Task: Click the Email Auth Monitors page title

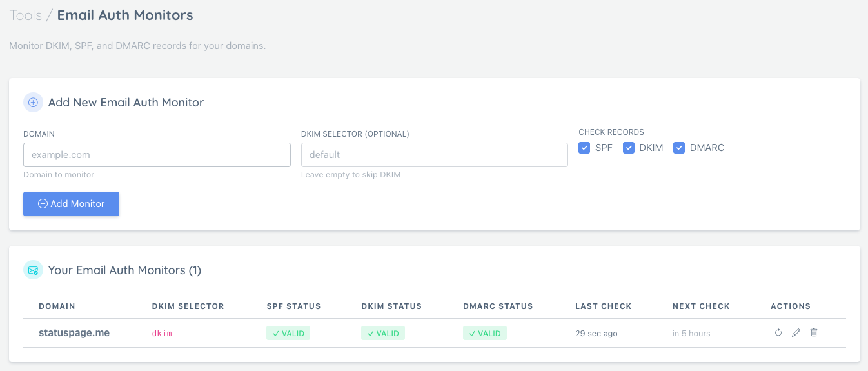Action: point(125,15)
